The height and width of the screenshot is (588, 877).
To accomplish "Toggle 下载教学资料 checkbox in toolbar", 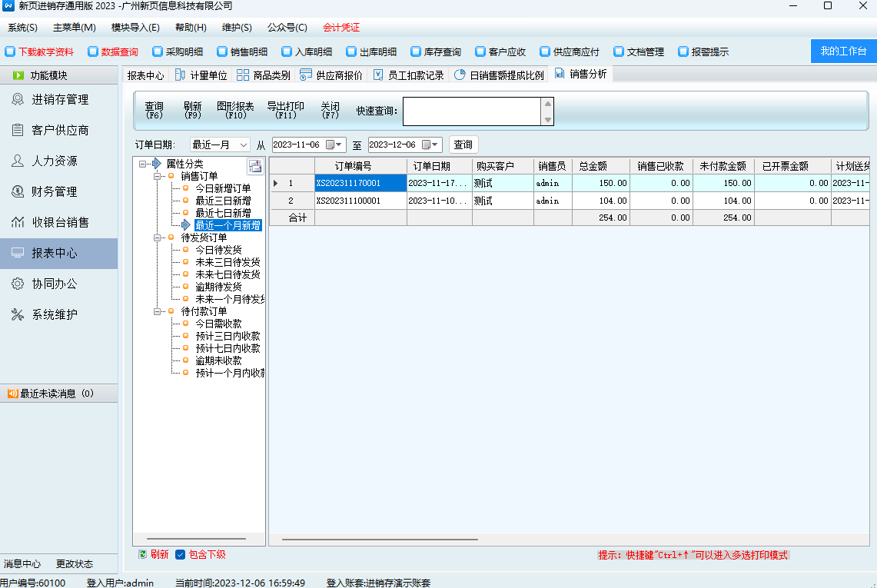I will point(10,51).
